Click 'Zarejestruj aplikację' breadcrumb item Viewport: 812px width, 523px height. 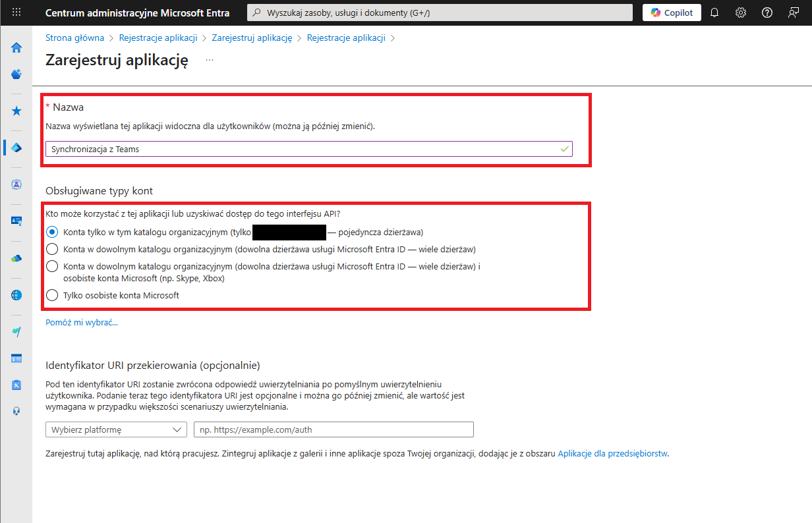[252, 38]
